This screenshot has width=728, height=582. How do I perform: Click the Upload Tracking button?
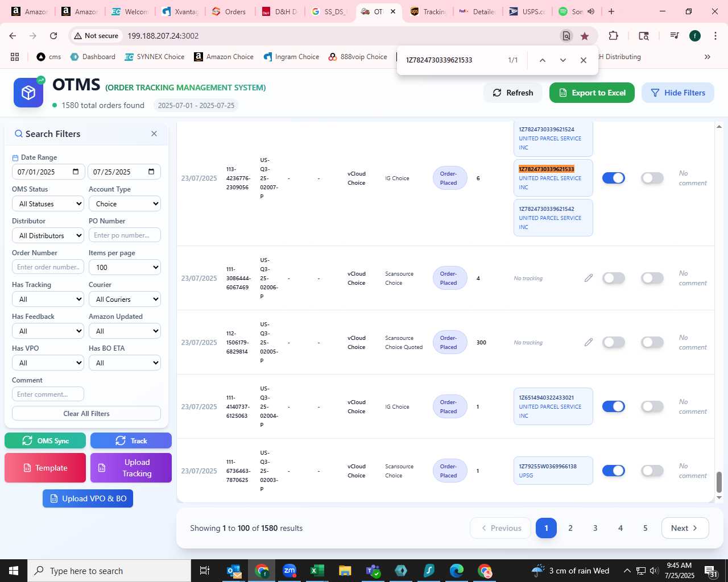coord(131,468)
